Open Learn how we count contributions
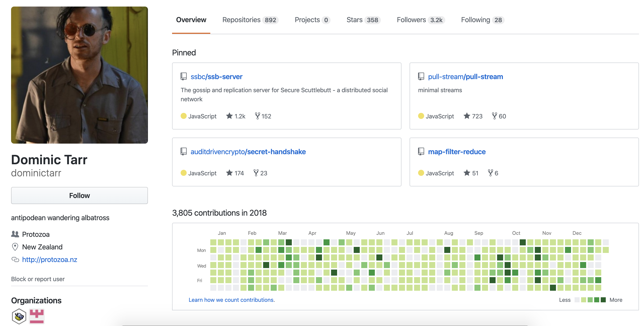The height and width of the screenshot is (326, 644). coord(231,300)
